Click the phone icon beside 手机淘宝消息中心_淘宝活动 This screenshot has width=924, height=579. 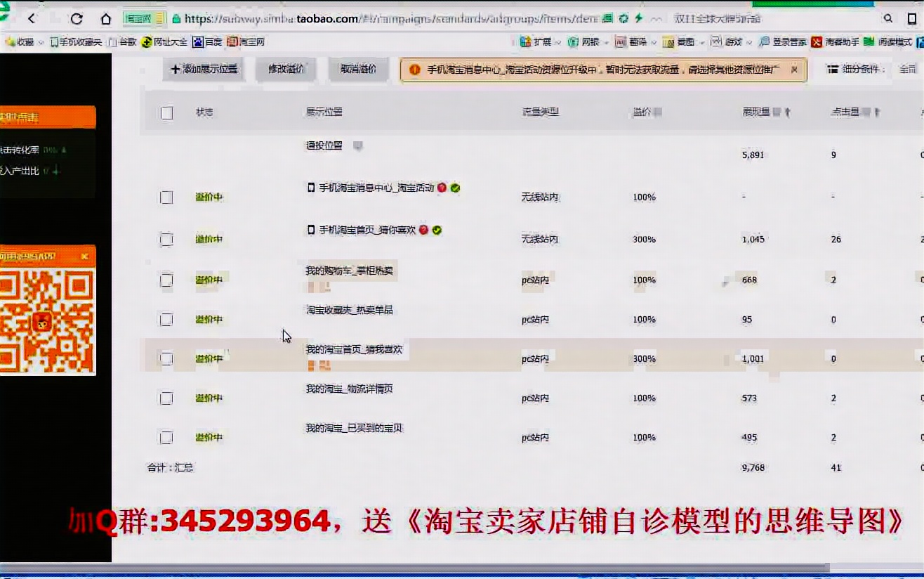[x=311, y=188]
